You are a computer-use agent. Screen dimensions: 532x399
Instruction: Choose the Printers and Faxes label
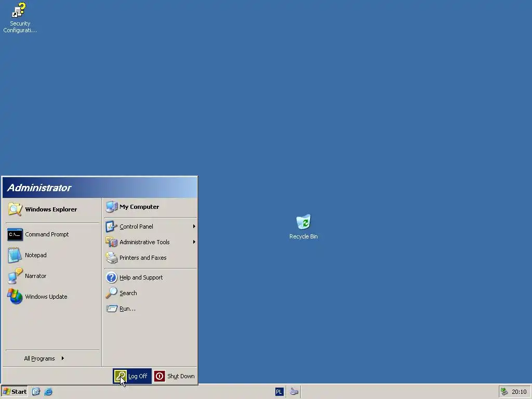pos(143,258)
